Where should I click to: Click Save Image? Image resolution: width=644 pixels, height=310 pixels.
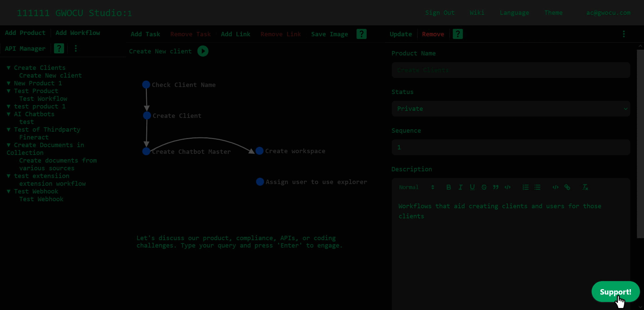(x=329, y=34)
